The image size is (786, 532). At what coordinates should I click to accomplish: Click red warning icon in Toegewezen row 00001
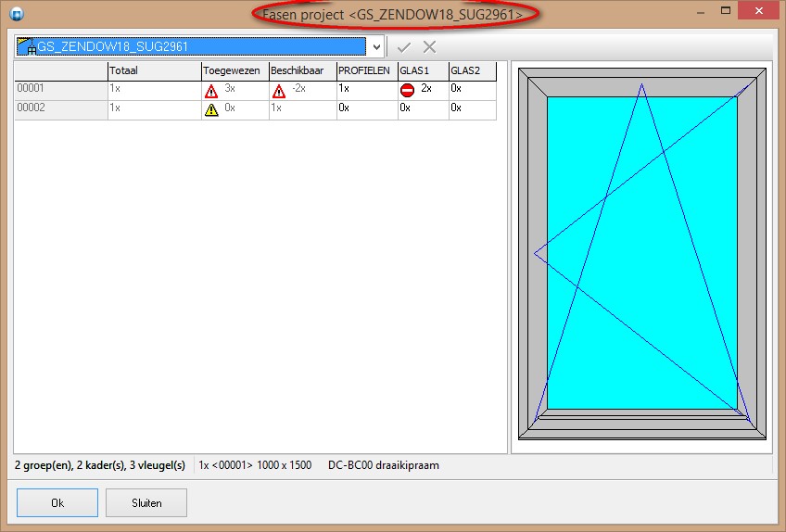[x=211, y=91]
